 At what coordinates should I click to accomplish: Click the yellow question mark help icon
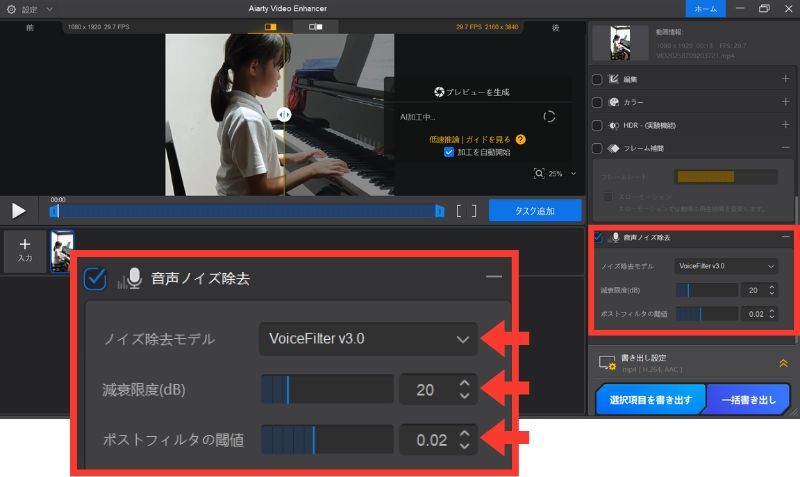[x=520, y=139]
